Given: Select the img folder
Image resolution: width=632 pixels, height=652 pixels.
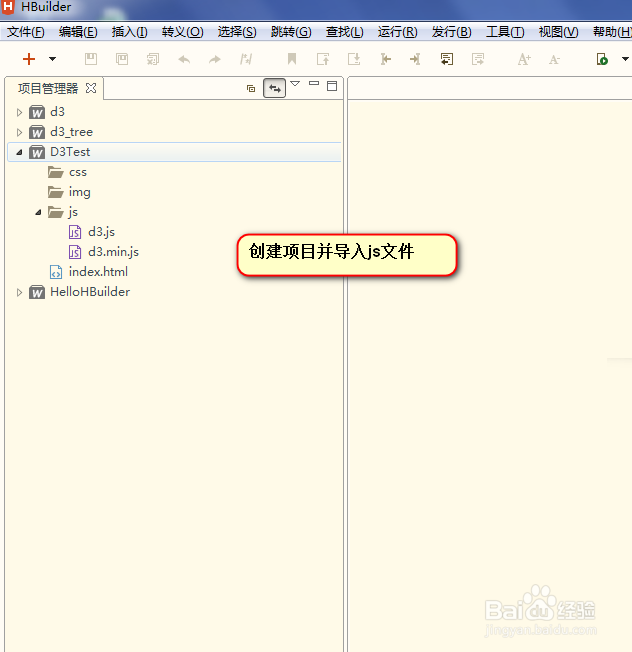Looking at the screenshot, I should (x=79, y=192).
